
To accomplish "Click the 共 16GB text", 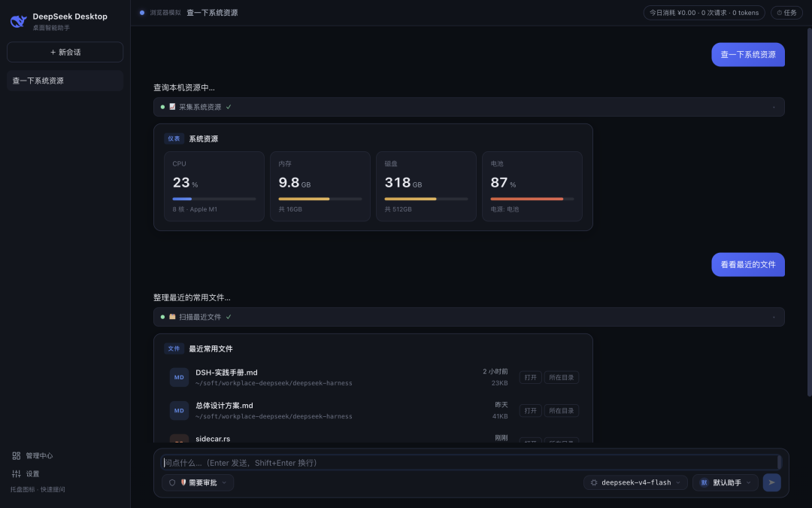I will pos(290,209).
